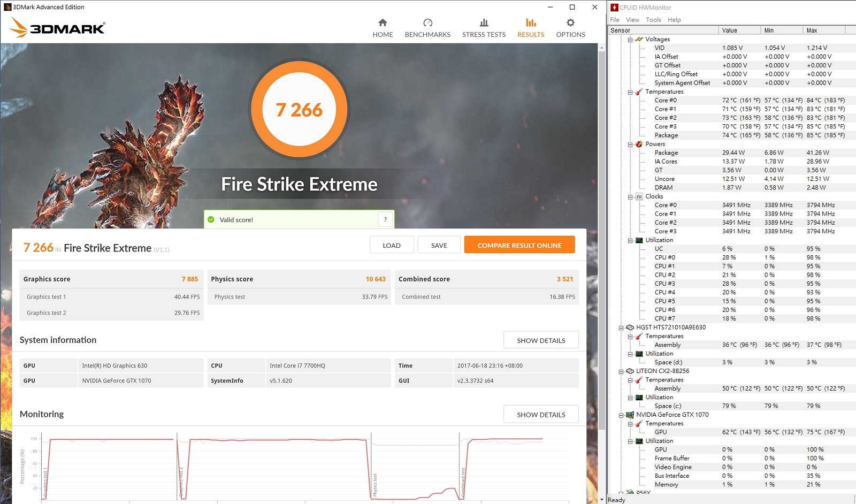Viewport: 856px width, 504px height.
Task: Collapse the LITEON CX2-8B256 drive node
Action: point(621,371)
